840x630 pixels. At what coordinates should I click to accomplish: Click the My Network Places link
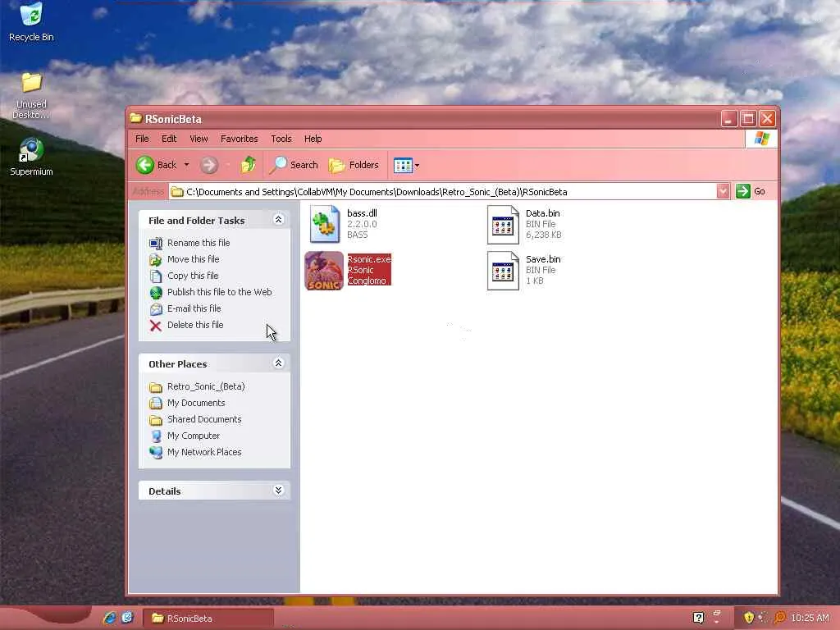tap(204, 452)
